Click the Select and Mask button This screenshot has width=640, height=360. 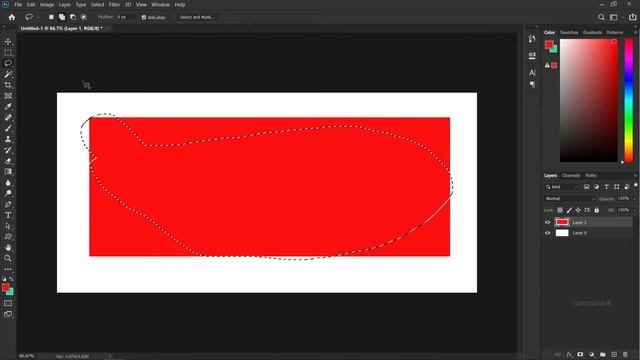[197, 17]
